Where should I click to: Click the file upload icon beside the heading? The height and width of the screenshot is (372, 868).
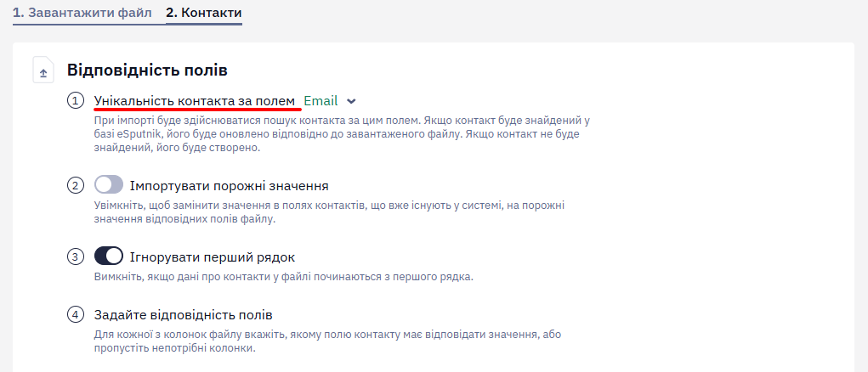point(43,70)
